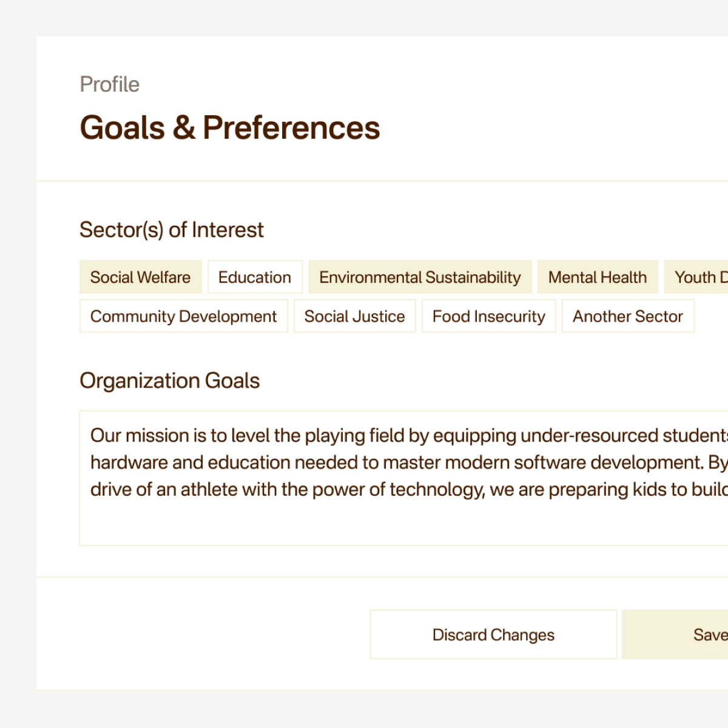Deselect the Social Welfare sector chip
728x728 pixels.
[140, 277]
